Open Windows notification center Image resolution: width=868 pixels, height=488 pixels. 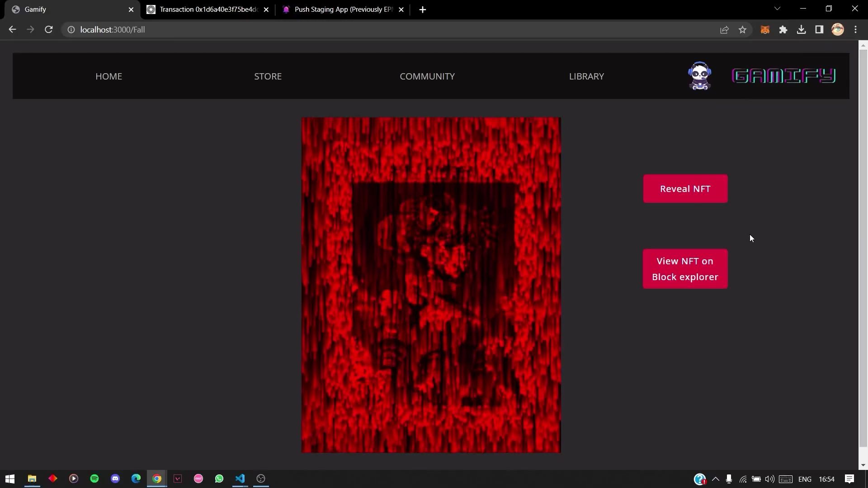coord(849,479)
